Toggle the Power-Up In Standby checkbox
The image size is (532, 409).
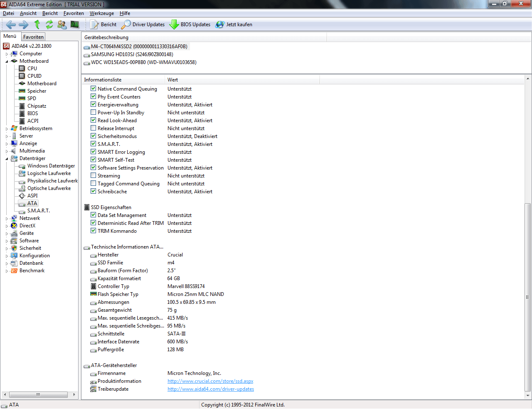[x=94, y=112]
